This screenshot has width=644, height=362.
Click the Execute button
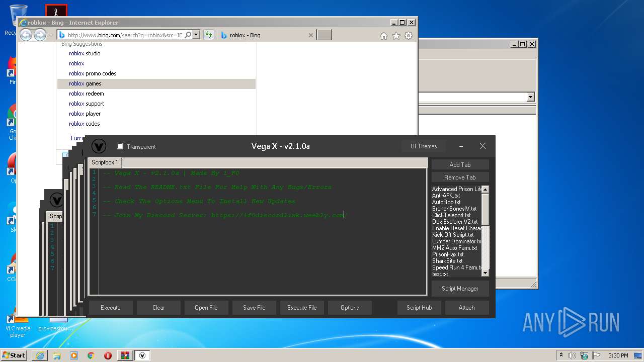111,308
